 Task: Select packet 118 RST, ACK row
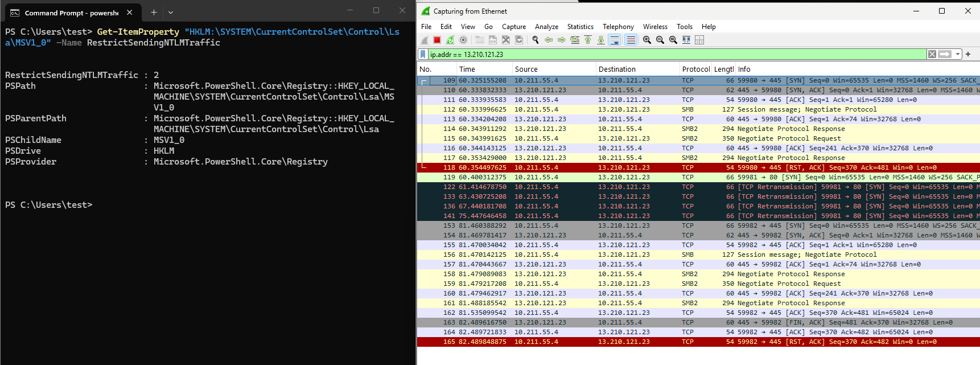coord(698,167)
